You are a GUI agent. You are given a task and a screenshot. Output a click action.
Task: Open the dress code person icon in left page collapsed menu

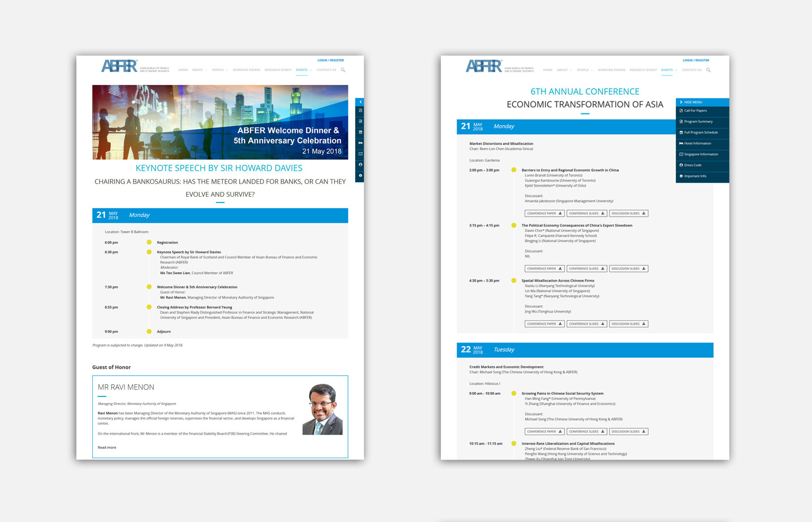point(360,165)
